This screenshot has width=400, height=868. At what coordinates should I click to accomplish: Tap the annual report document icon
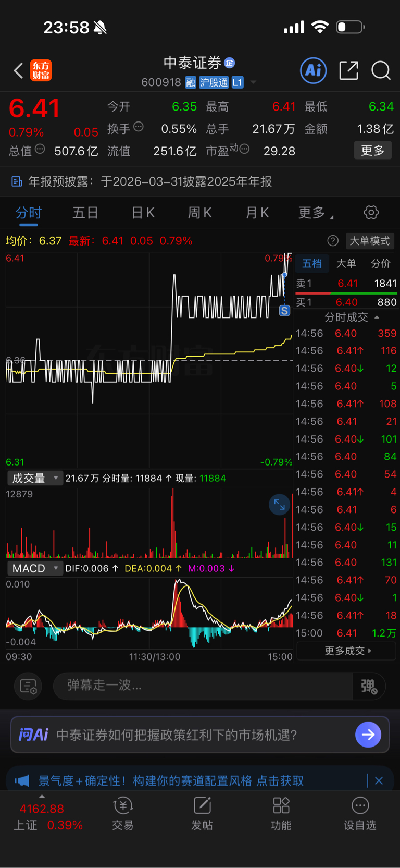click(x=17, y=181)
